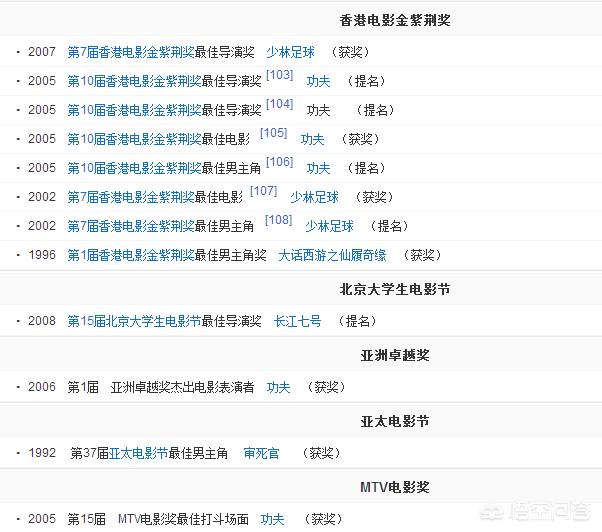Click (获奖) in the 大话西游之仙履奇缘 row
602x532 pixels.
[x=422, y=255]
